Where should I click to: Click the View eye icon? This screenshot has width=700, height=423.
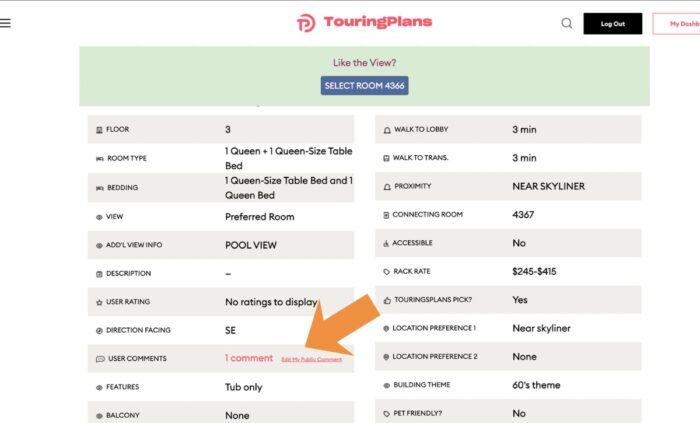tap(98, 217)
